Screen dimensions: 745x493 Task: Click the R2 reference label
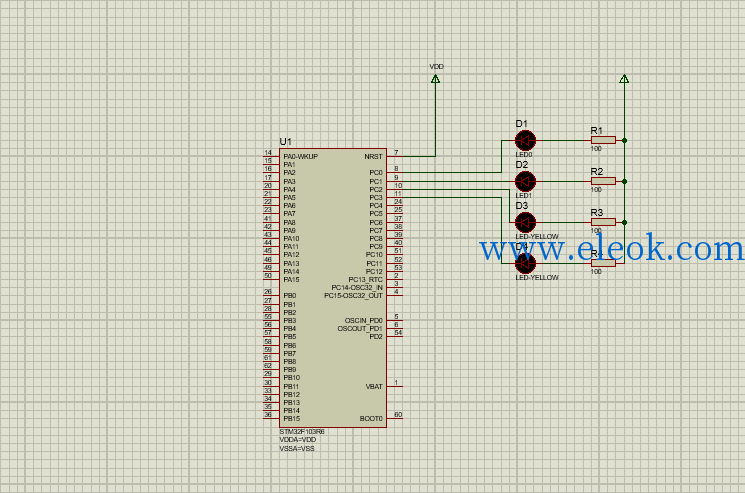(x=597, y=171)
